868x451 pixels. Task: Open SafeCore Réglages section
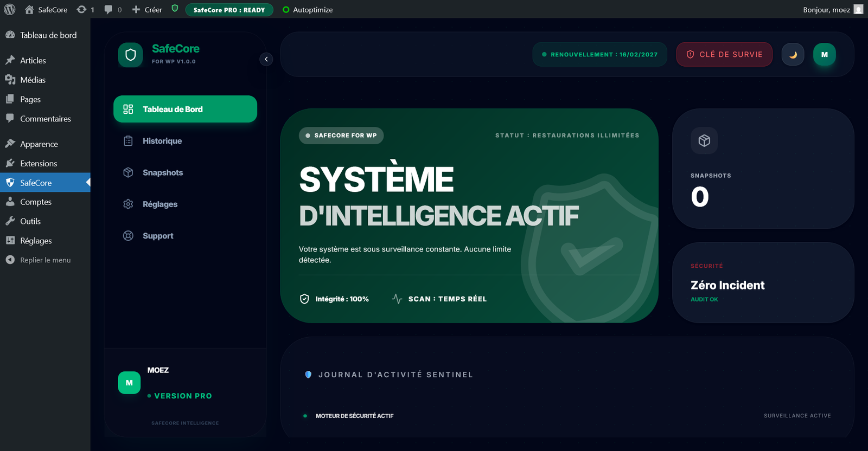click(185, 204)
